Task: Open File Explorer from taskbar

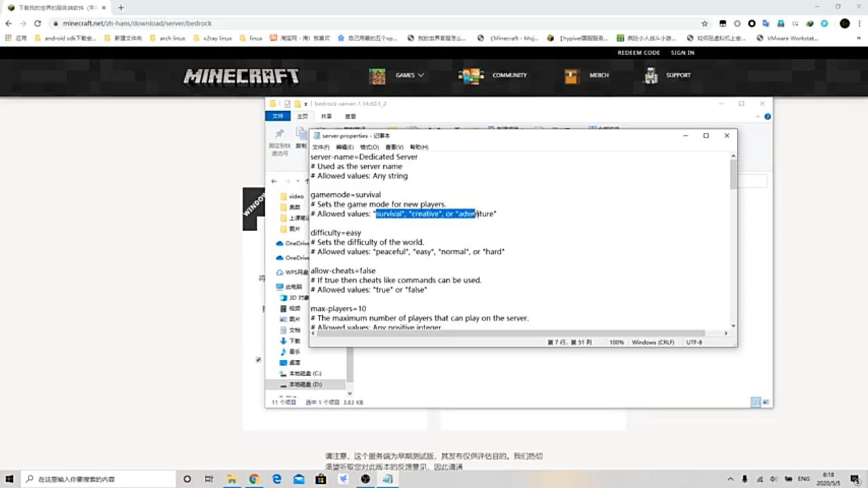Action: point(232,479)
